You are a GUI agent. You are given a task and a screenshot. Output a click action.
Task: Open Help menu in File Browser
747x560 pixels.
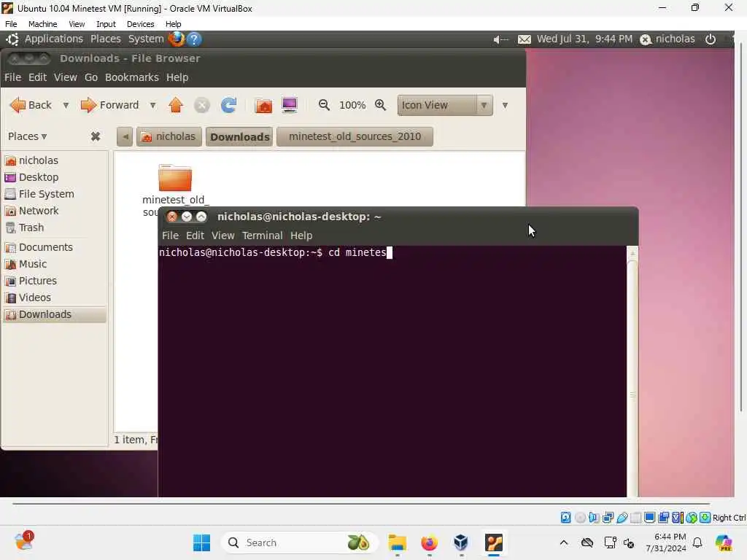[177, 77]
